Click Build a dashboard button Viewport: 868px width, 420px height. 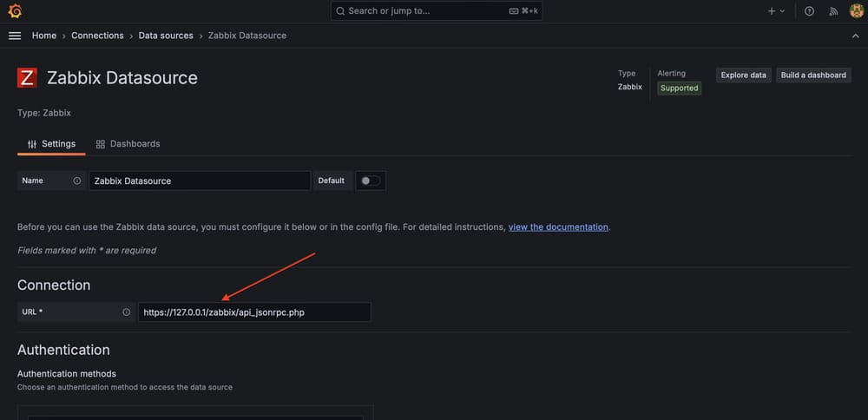813,75
